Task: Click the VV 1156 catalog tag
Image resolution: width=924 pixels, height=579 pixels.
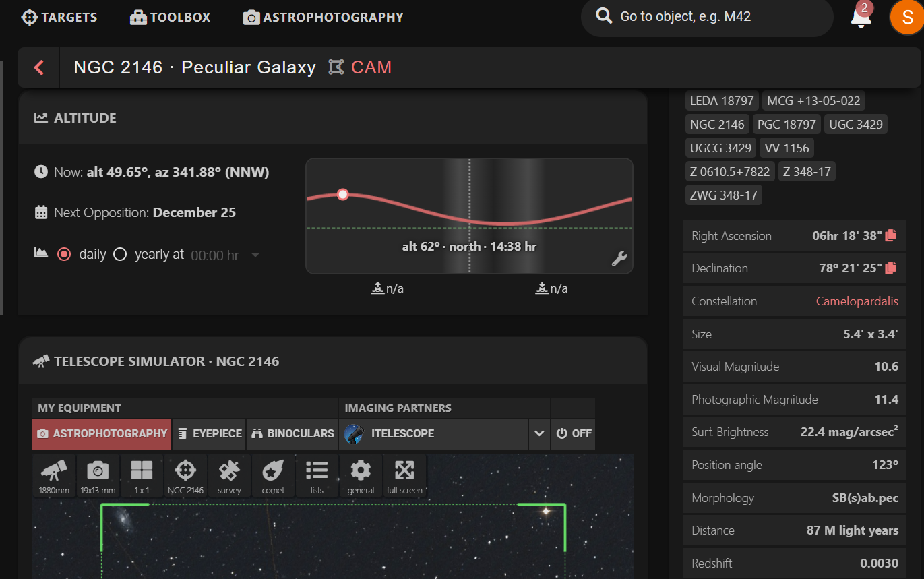Action: (x=787, y=148)
